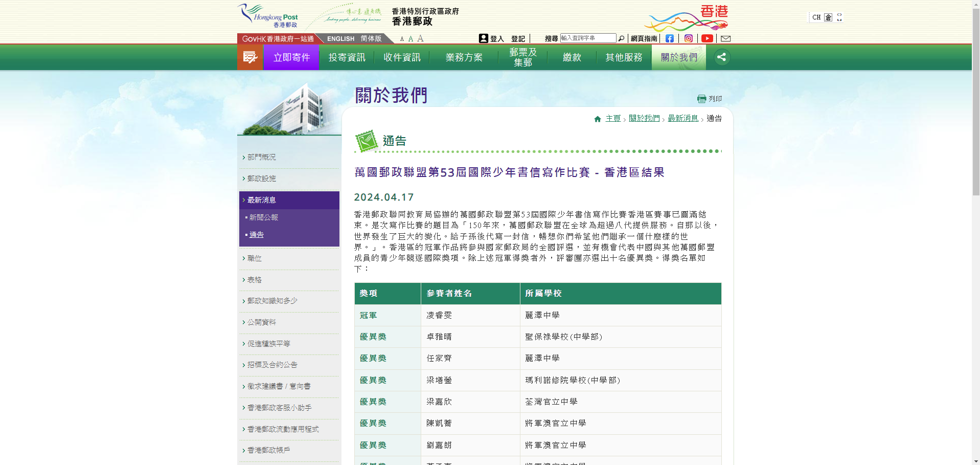Click the name 凌睿雯 in the table
The image size is (980, 465).
click(439, 316)
